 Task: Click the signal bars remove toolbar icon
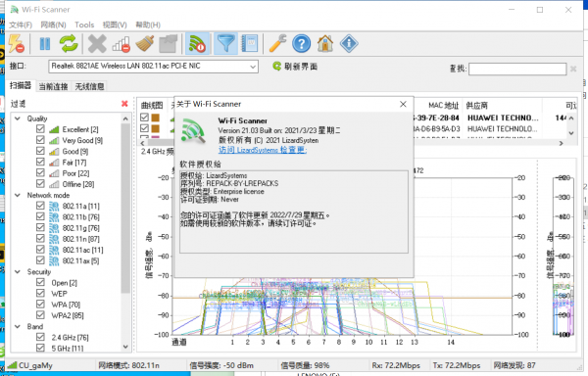pos(121,44)
